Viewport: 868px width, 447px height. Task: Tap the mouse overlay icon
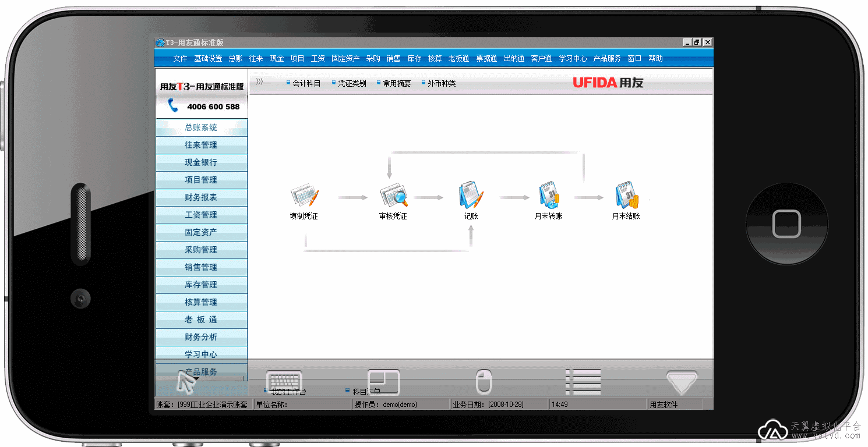[484, 382]
